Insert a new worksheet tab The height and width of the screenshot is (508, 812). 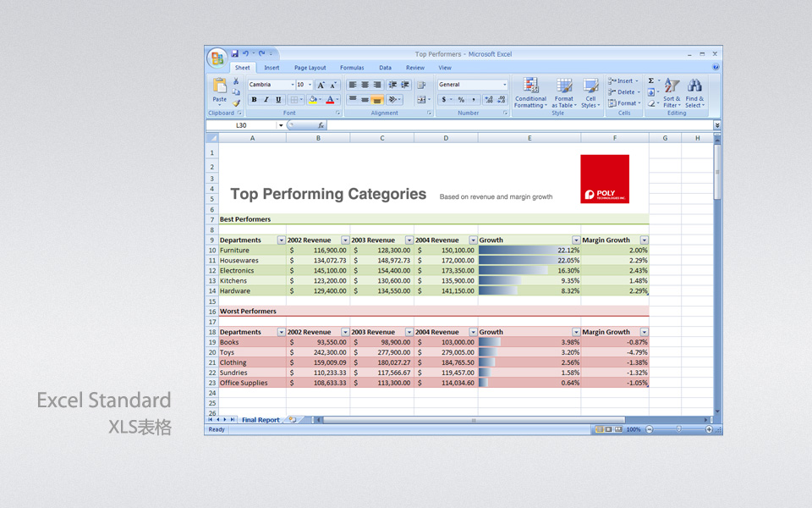293,420
